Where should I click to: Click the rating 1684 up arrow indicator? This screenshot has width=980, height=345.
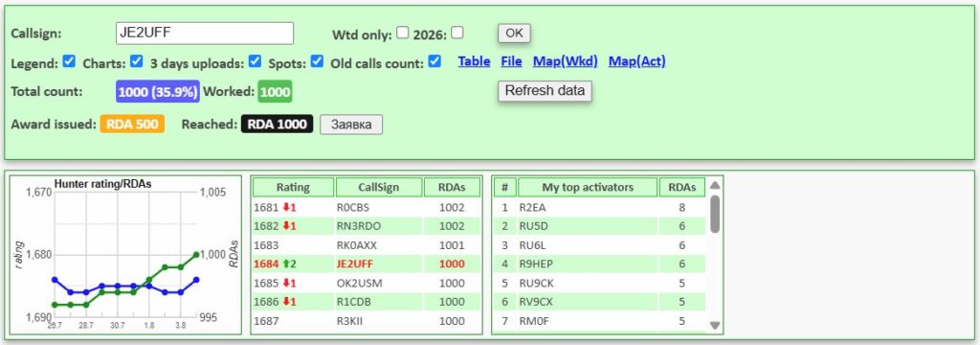[x=287, y=264]
